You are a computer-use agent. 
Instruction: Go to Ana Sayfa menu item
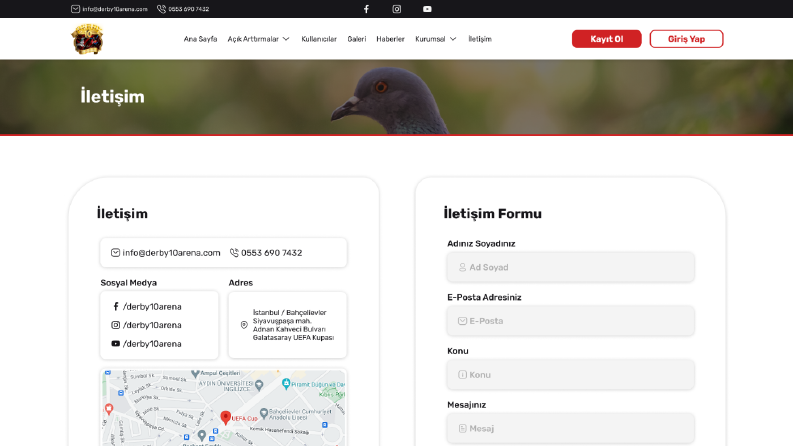pos(200,39)
